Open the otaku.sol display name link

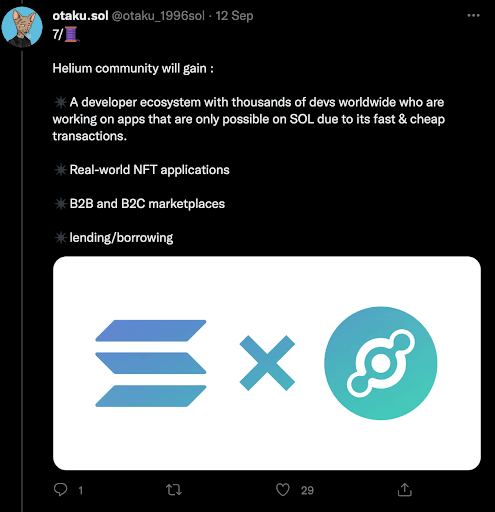[x=80, y=16]
